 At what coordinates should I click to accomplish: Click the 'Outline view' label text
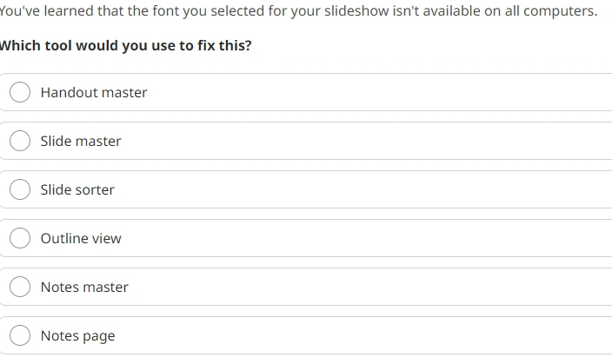click(x=81, y=238)
